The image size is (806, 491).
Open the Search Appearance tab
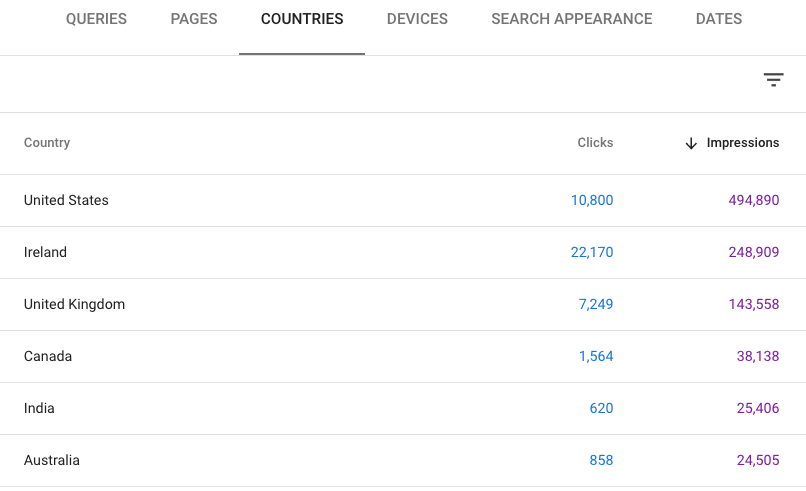(572, 19)
